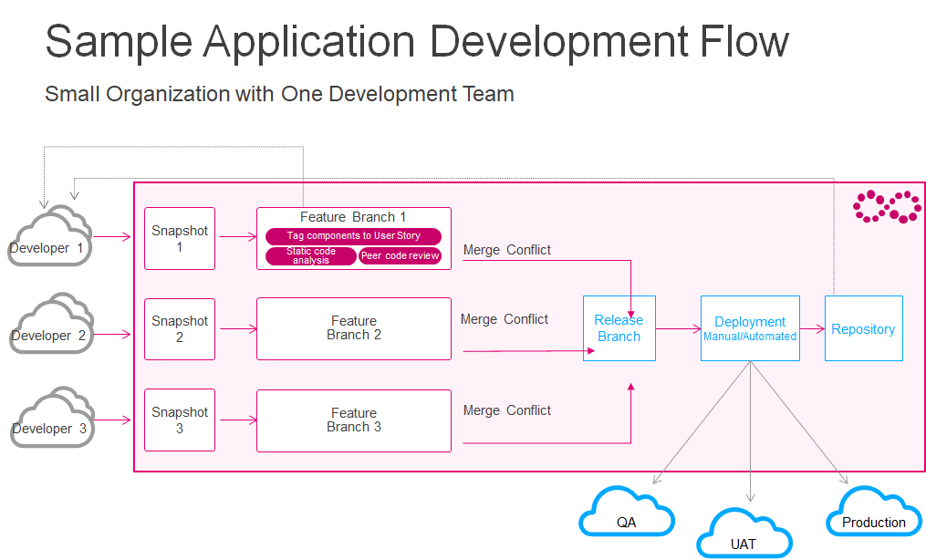Select the Release Branch box

coord(619,328)
